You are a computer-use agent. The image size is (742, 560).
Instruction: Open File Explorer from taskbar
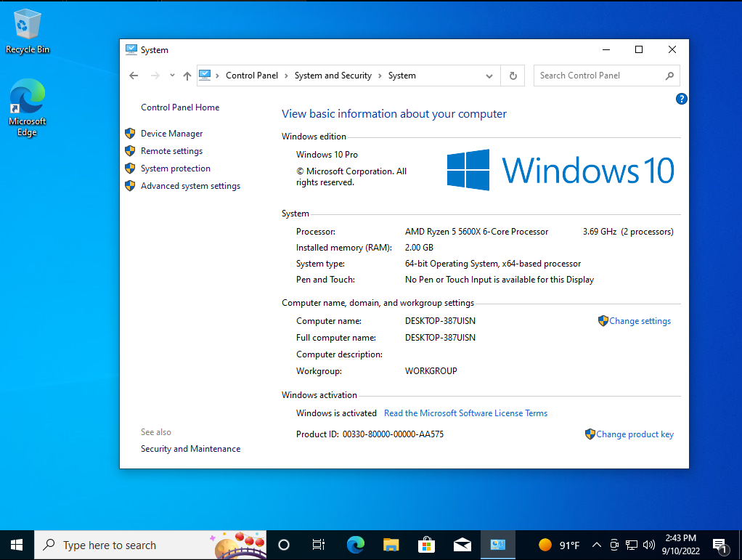tap(391, 545)
